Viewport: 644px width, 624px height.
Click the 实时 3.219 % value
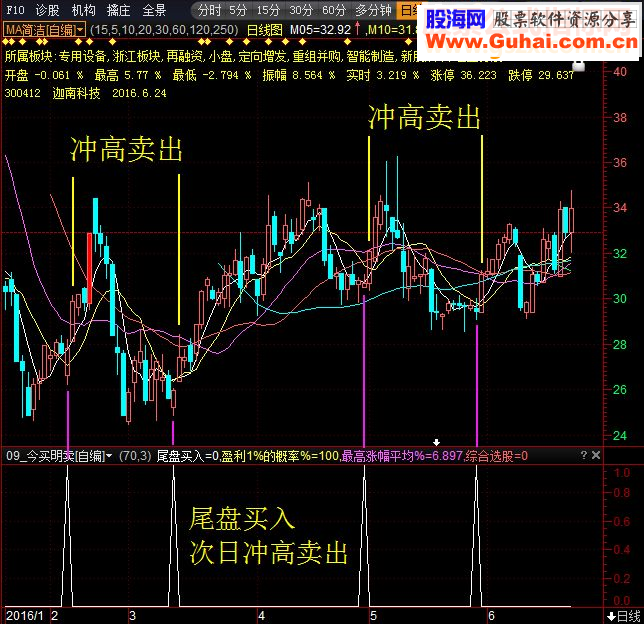pyautogui.click(x=383, y=75)
